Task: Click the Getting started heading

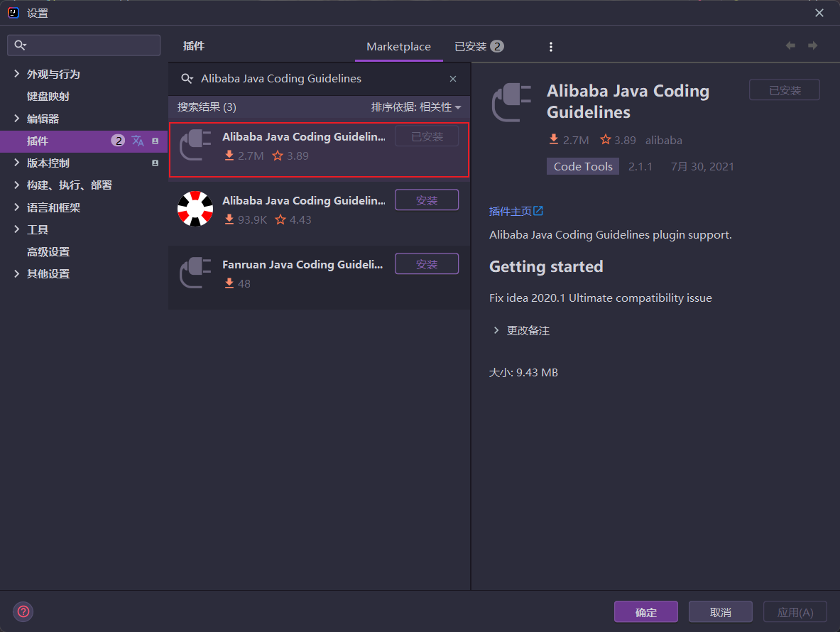Action: pos(547,267)
